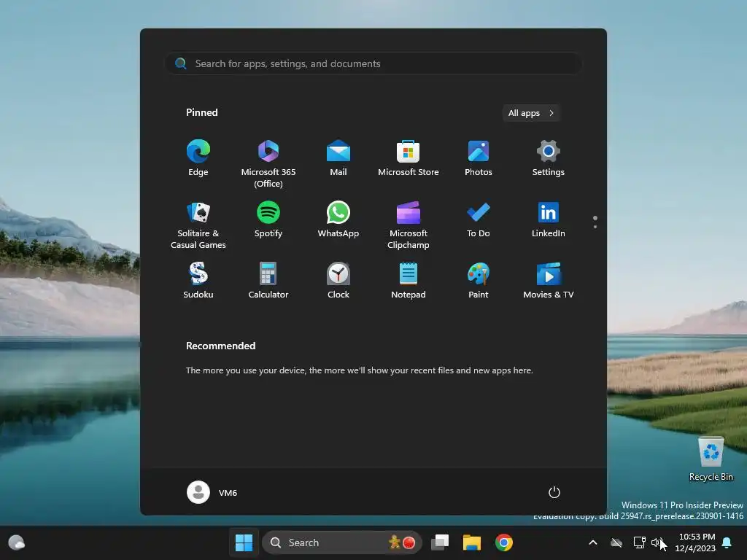The width and height of the screenshot is (747, 560).
Task: Click the taskbar Search box
Action: (x=342, y=542)
